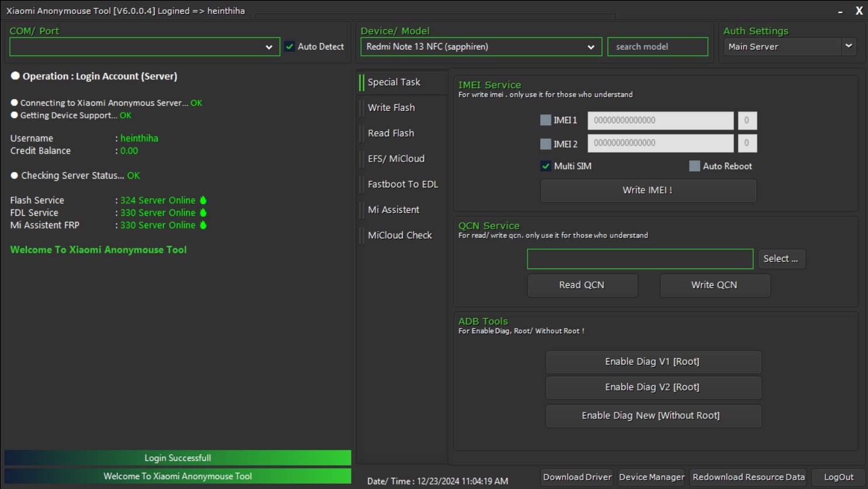Click the Read QCN button
This screenshot has width=868, height=489.
[x=582, y=285]
